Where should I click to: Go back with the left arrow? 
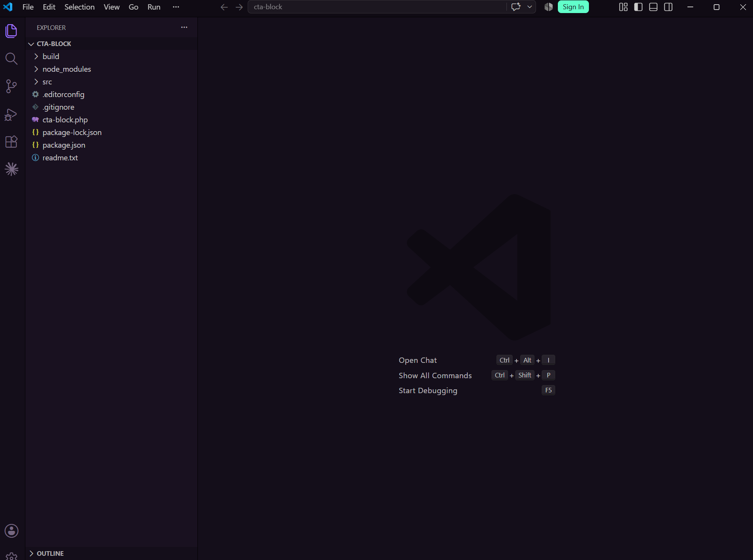point(224,7)
